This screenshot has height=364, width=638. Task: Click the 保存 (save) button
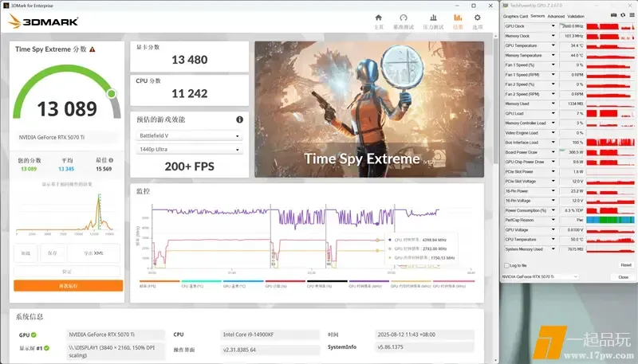tap(52, 253)
